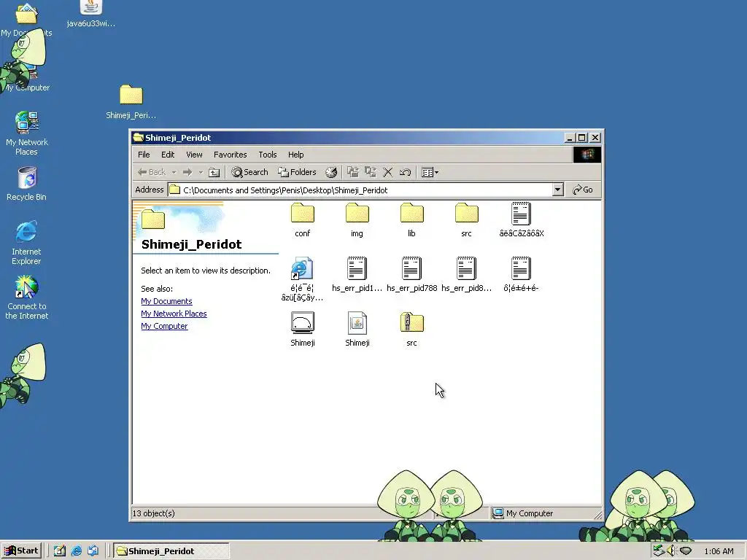Click the Copy To toolbar icon
The image size is (747, 560).
pos(371,172)
